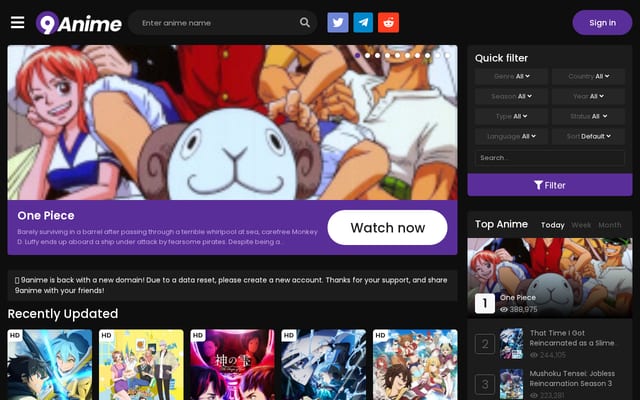Click the HD badge on second poster
Image resolution: width=640 pixels, height=400 pixels.
click(x=107, y=335)
